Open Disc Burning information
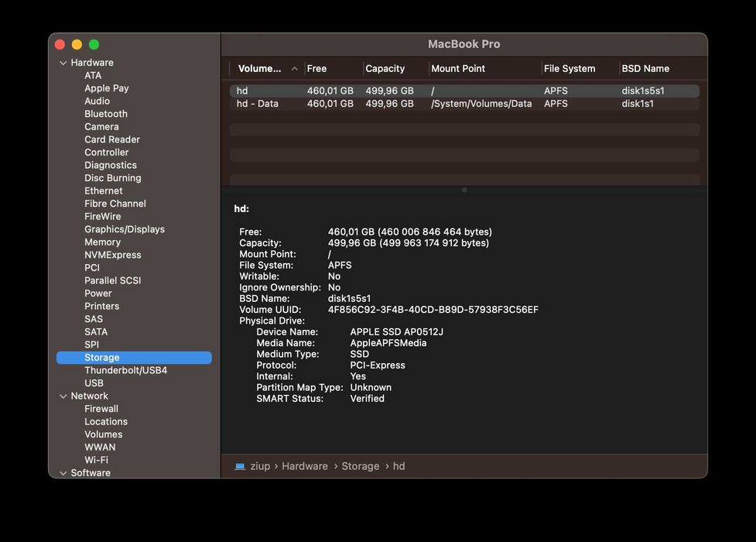The image size is (756, 542). point(113,178)
